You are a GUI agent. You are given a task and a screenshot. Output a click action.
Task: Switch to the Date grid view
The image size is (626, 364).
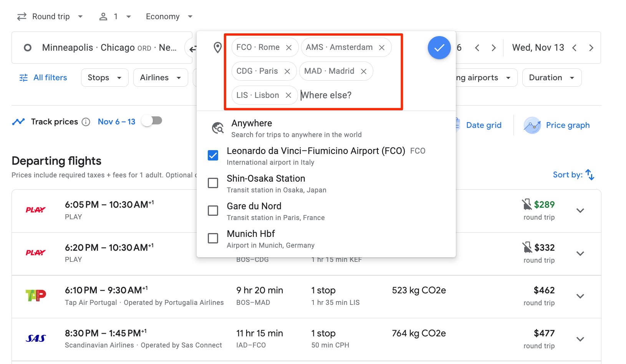pos(484,125)
